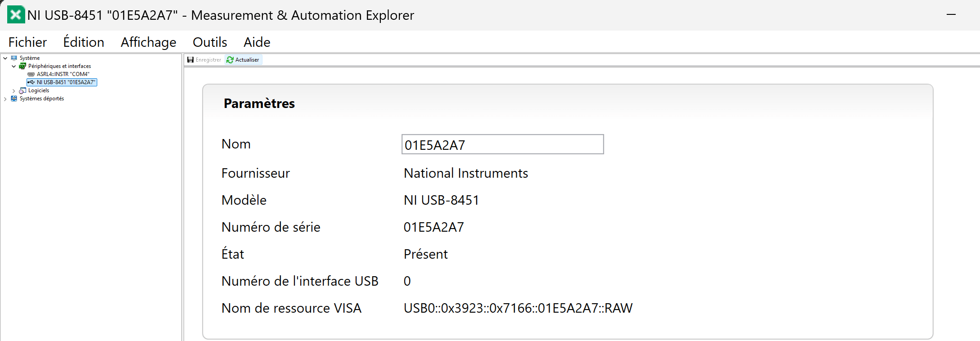
Task: Click the MAX application icon in title bar
Action: click(x=16, y=15)
